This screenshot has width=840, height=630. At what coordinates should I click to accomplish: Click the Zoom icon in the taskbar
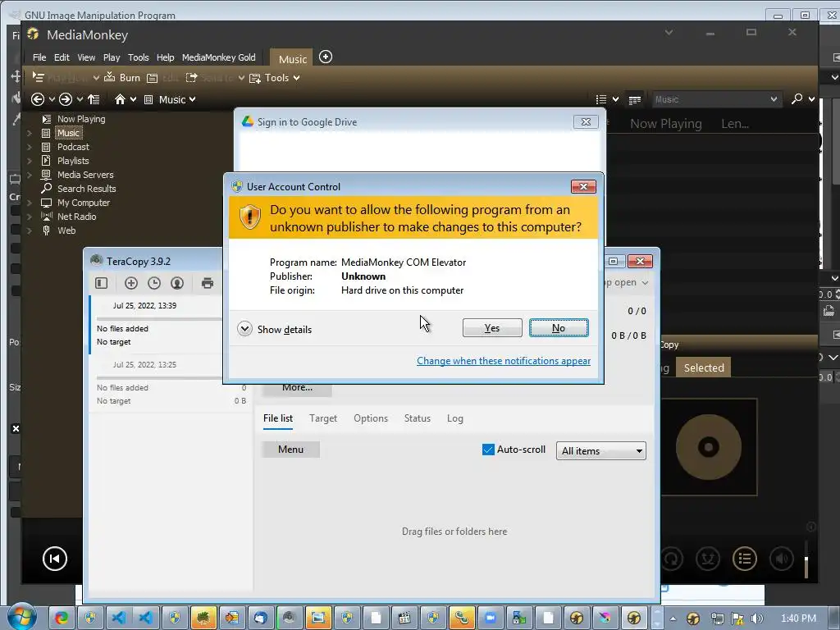click(x=491, y=618)
